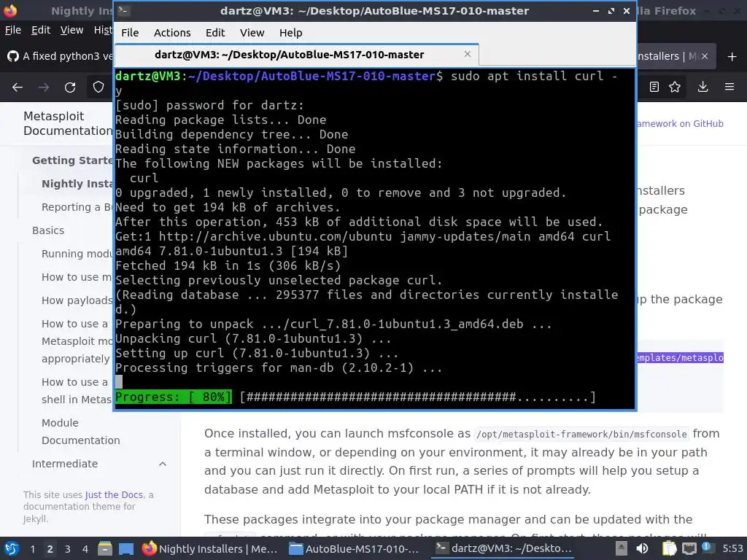Click the GitHub favicon on the first tab
Image resolution: width=747 pixels, height=560 pixels.
coord(13,56)
